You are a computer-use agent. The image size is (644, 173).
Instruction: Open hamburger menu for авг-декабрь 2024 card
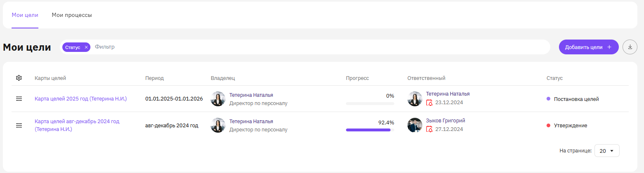[19, 125]
